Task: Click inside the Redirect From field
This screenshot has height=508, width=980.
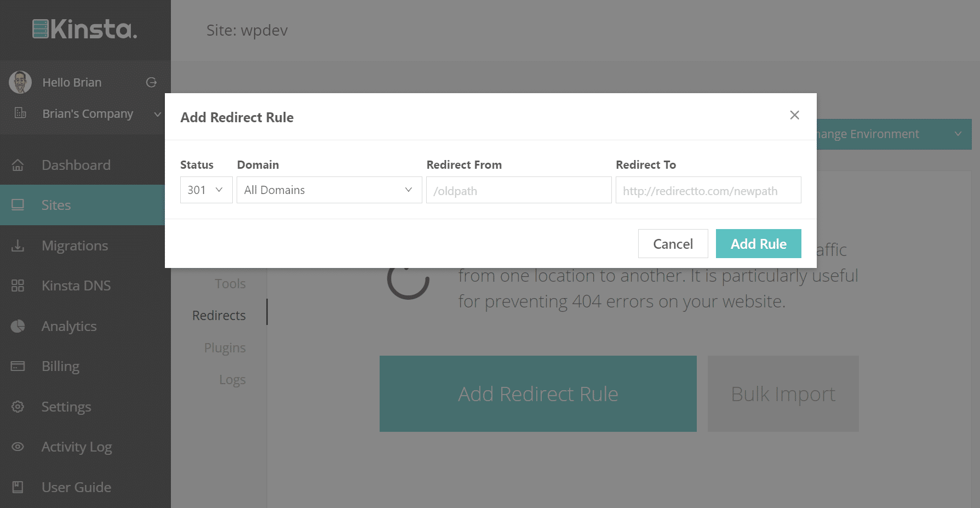Action: (518, 190)
